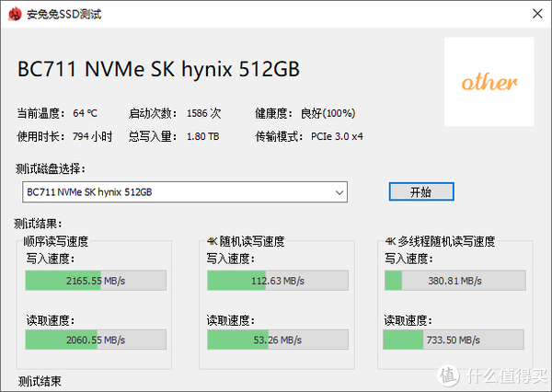Click the '顺序读写速度' group title
The width and height of the screenshot is (552, 392).
click(56, 241)
